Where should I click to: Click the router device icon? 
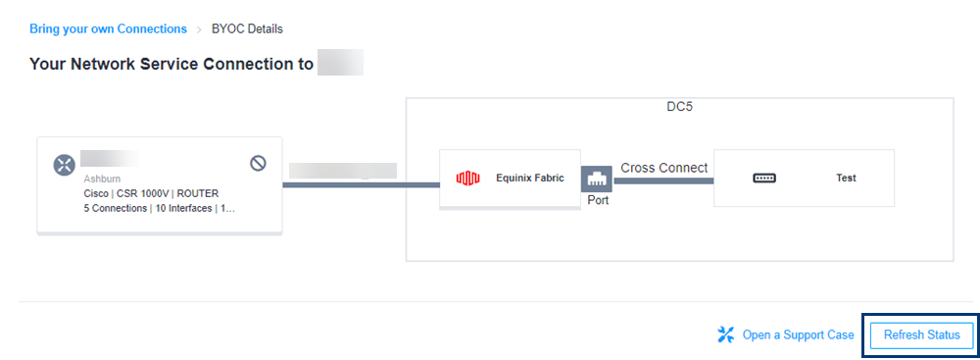65,165
